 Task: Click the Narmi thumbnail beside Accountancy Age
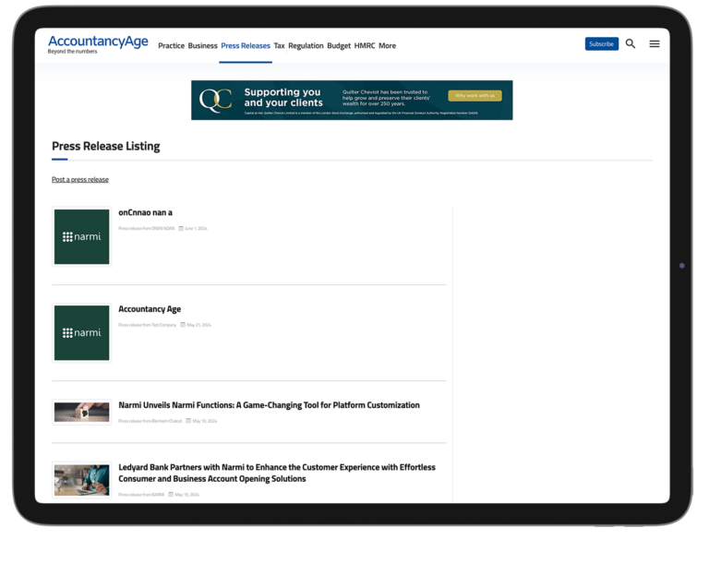(x=81, y=332)
